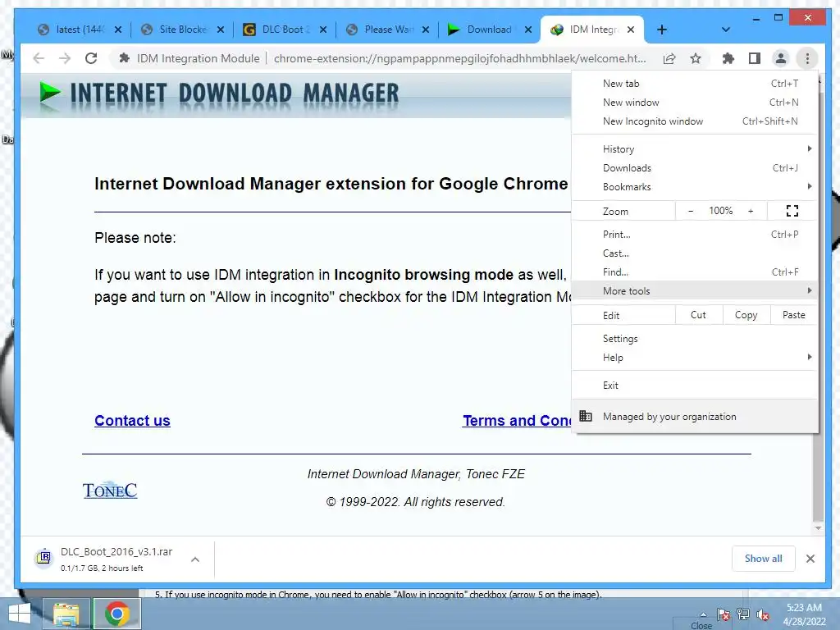Click the Action Center flag tray icon
Image resolution: width=840 pixels, height=630 pixels.
[x=724, y=614]
